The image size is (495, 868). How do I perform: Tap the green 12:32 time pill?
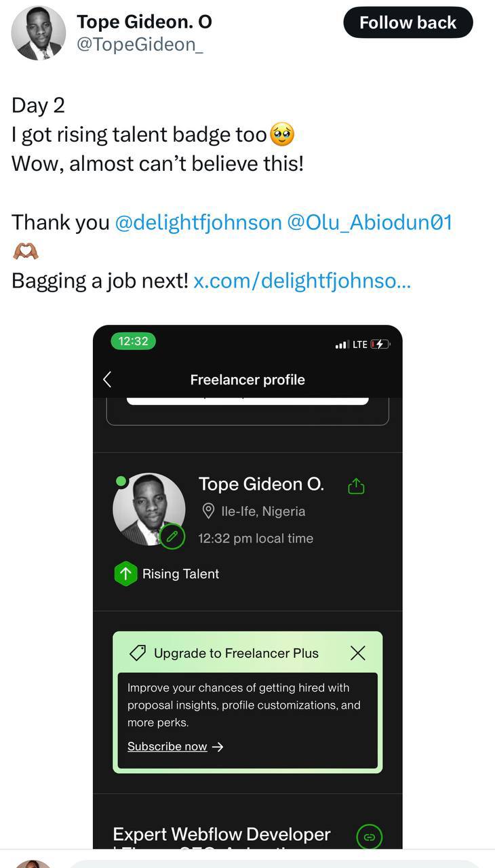pyautogui.click(x=133, y=341)
